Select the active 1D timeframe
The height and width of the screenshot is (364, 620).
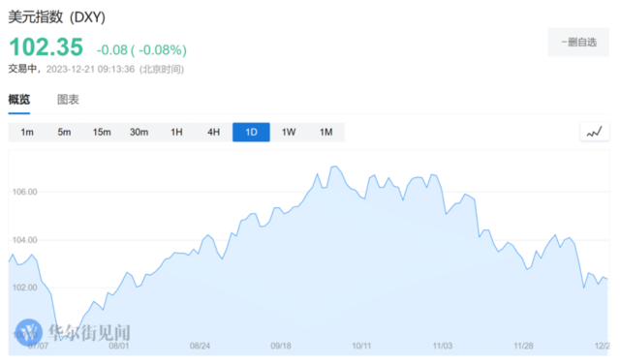[251, 132]
